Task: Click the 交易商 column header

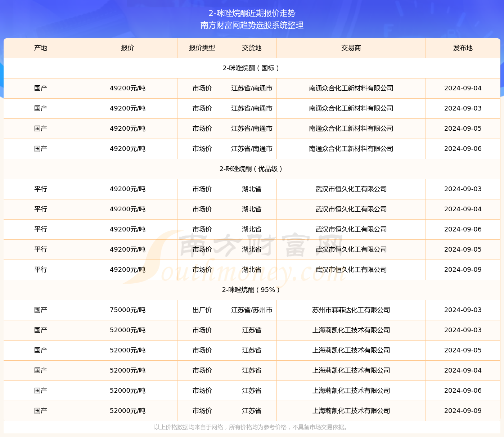Action: pos(351,48)
